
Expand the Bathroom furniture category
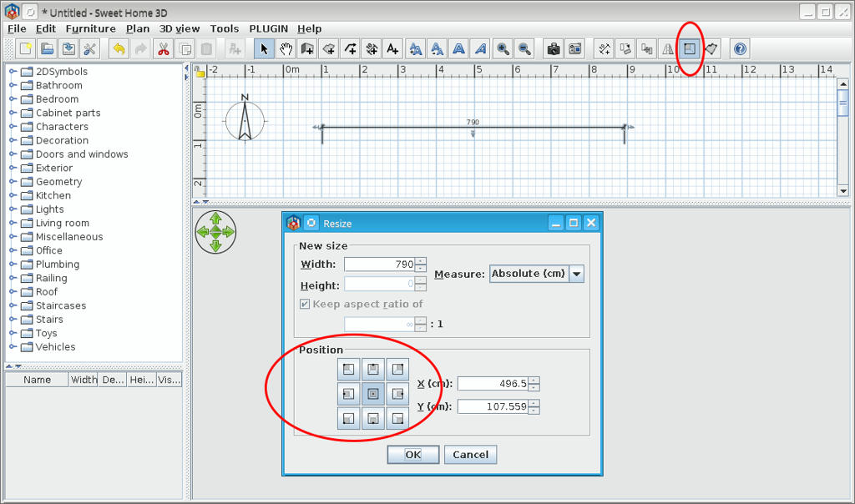click(x=13, y=85)
